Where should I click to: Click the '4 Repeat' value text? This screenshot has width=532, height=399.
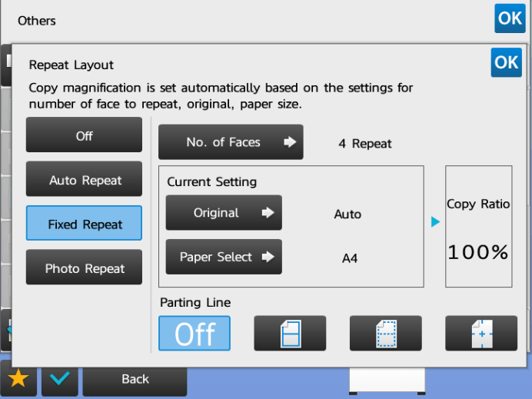pyautogui.click(x=365, y=144)
